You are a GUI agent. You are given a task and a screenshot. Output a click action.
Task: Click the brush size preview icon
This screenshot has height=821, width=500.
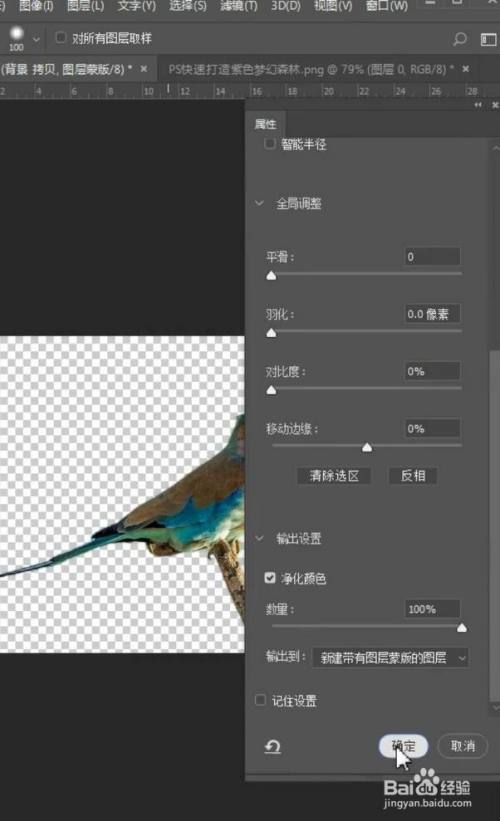(x=17, y=35)
